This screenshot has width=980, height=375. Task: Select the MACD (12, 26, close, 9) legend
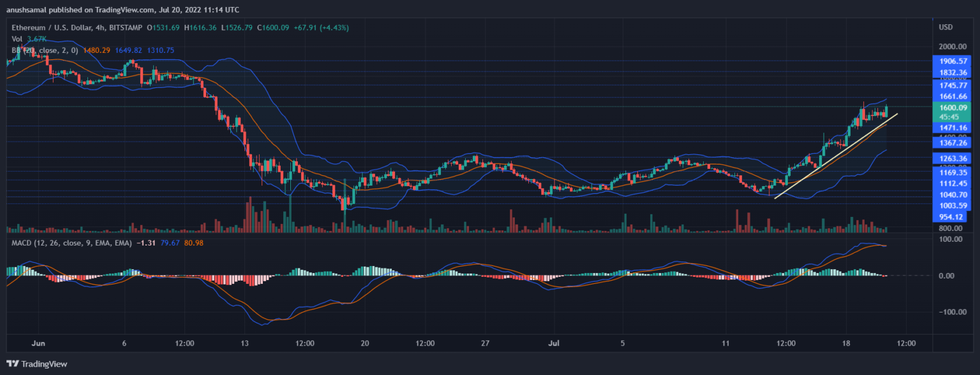point(69,243)
